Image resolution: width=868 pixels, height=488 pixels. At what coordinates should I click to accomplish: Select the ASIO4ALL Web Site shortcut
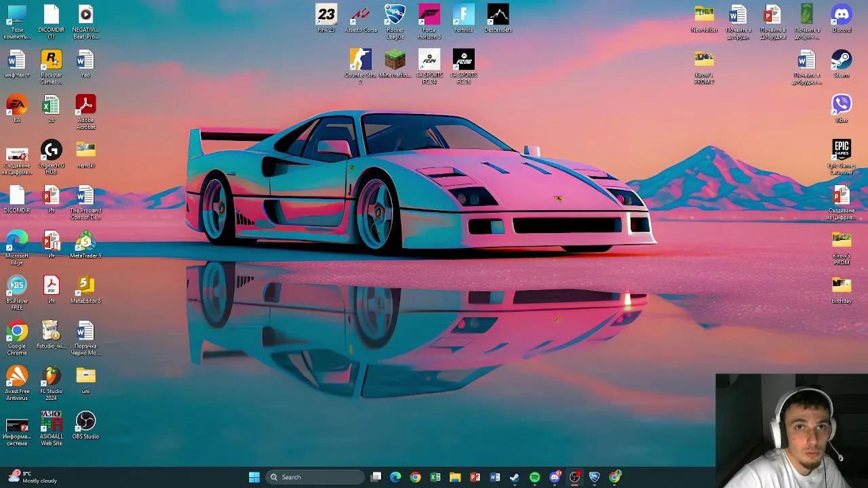52,428
